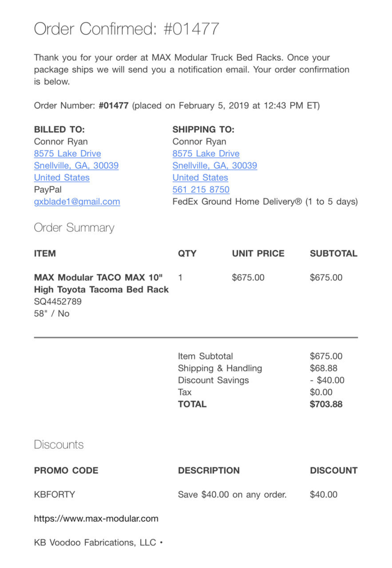392x568 pixels.
Task: Select the SKU SQ4452789 text
Action: [x=58, y=302]
